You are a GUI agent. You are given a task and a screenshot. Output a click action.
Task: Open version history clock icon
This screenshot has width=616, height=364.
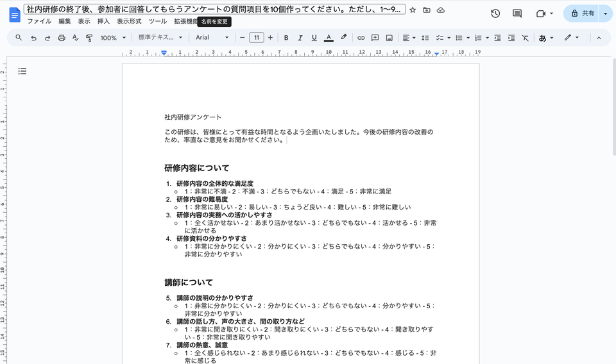[x=495, y=13]
